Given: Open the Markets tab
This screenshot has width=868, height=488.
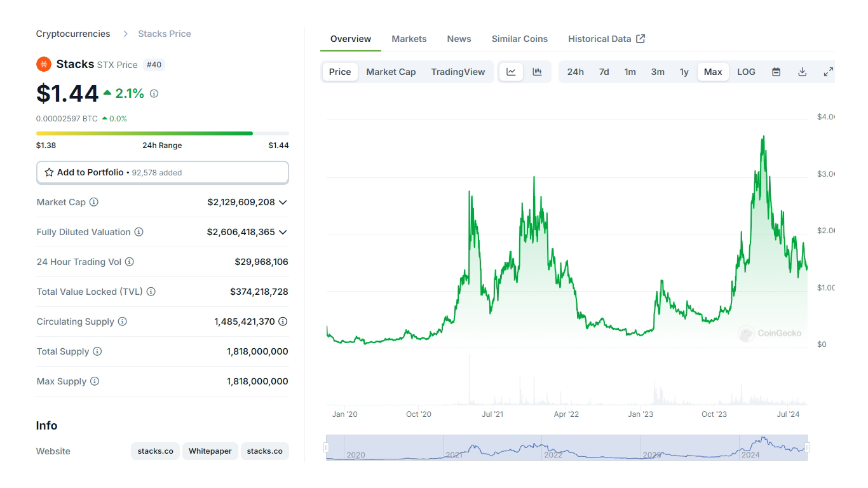Looking at the screenshot, I should pos(409,39).
